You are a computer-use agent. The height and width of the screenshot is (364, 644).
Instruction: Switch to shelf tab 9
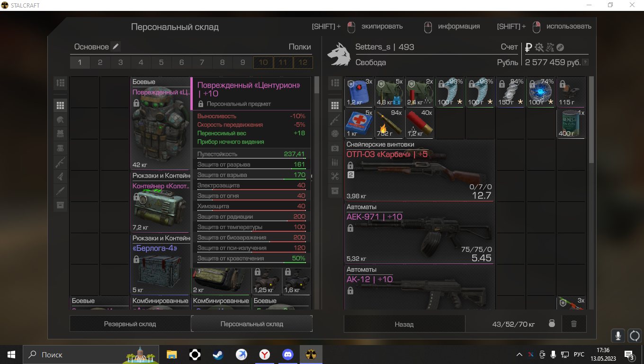click(x=243, y=63)
